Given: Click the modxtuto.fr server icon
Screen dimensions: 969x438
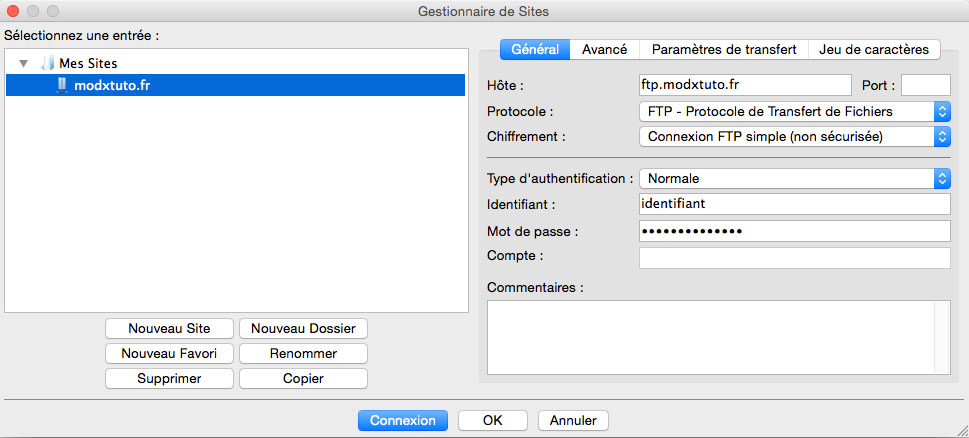Looking at the screenshot, I should pos(61,85).
